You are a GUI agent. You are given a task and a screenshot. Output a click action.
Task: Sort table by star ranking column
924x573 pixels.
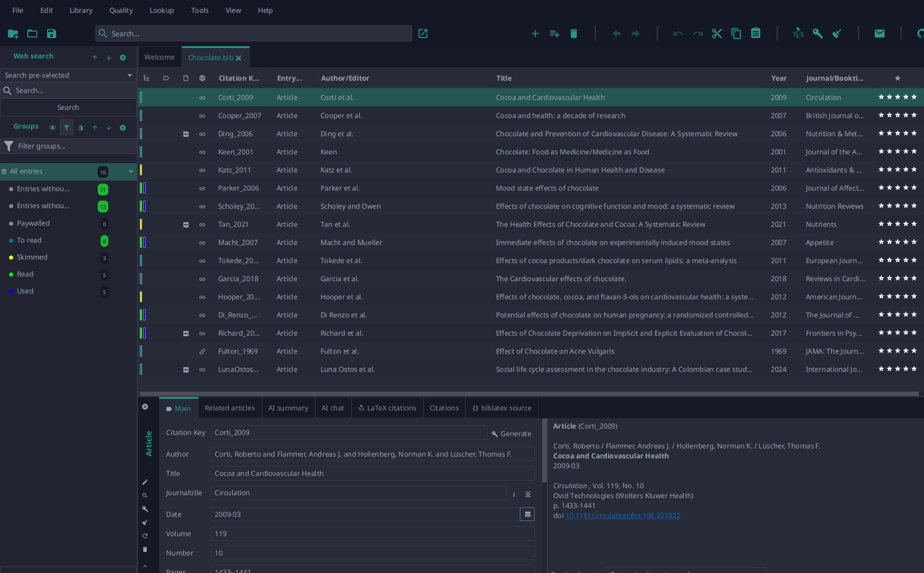pos(898,78)
